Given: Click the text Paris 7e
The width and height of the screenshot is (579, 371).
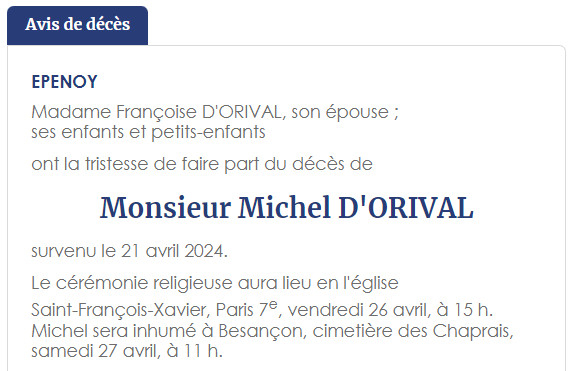Looking at the screenshot, I should pyautogui.click(x=246, y=309).
